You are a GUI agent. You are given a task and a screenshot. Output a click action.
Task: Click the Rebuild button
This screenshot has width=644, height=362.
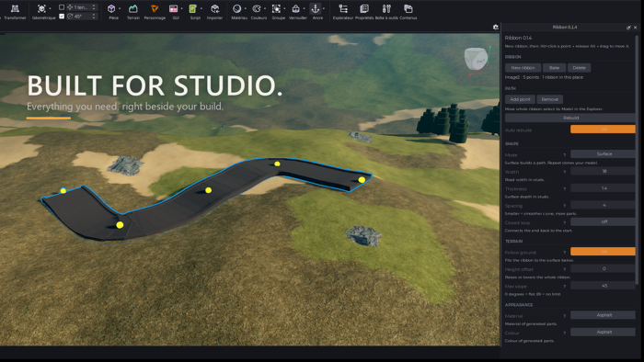[570, 119]
